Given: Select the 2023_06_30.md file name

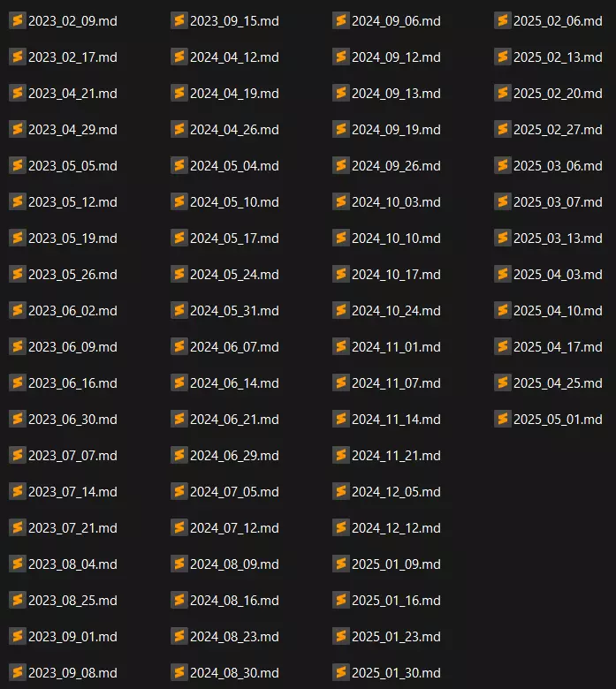Looking at the screenshot, I should [73, 420].
